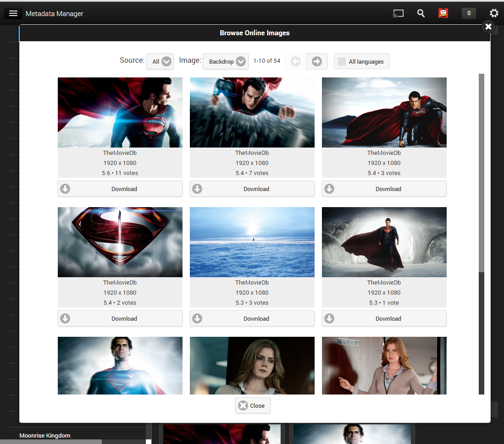
Task: Open the search icon in header
Action: pos(421,13)
